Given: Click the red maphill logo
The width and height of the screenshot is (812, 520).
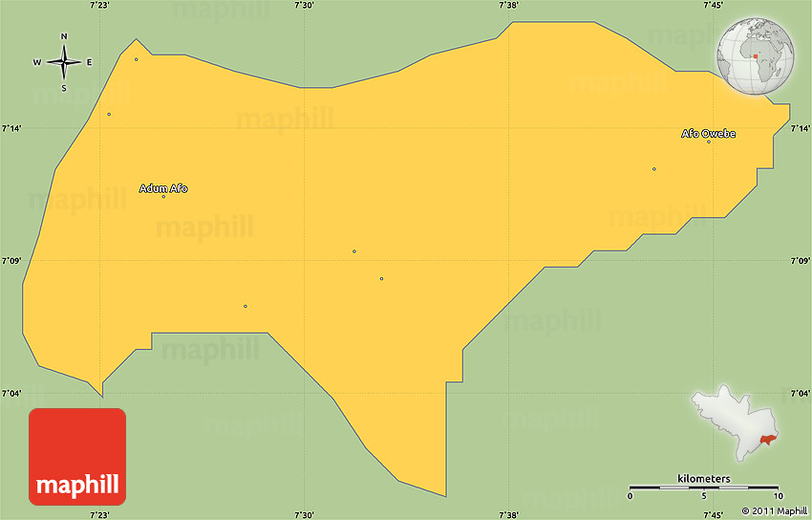Looking at the screenshot, I should [x=77, y=456].
